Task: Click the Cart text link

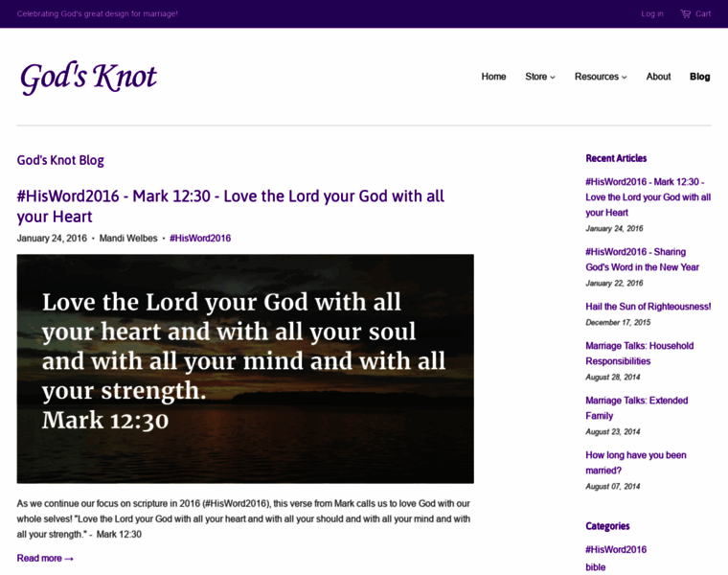Action: click(x=703, y=14)
